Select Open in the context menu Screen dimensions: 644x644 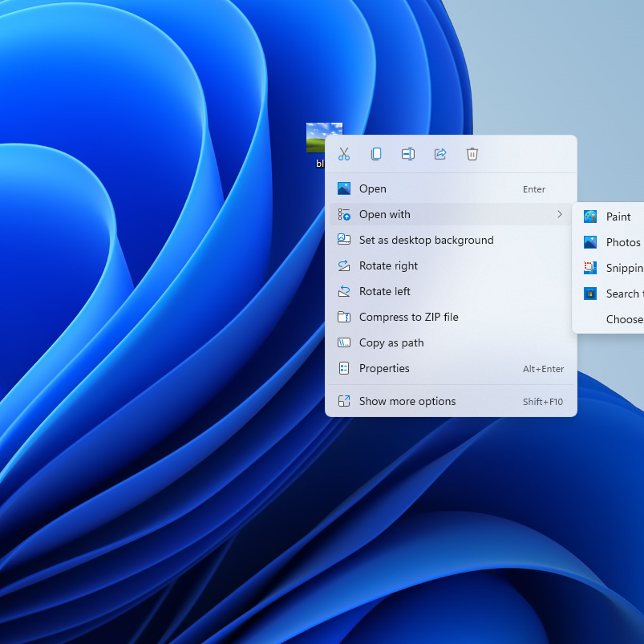tap(372, 189)
